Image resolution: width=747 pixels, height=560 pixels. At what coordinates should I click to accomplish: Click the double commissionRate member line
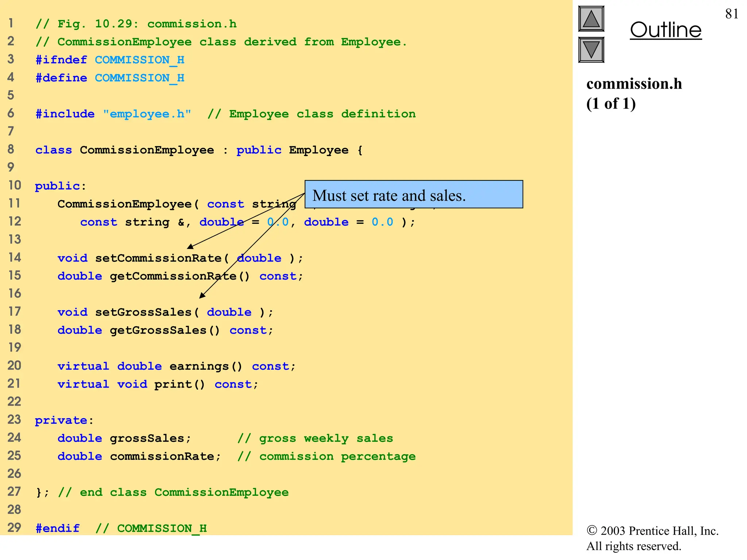click(x=139, y=456)
